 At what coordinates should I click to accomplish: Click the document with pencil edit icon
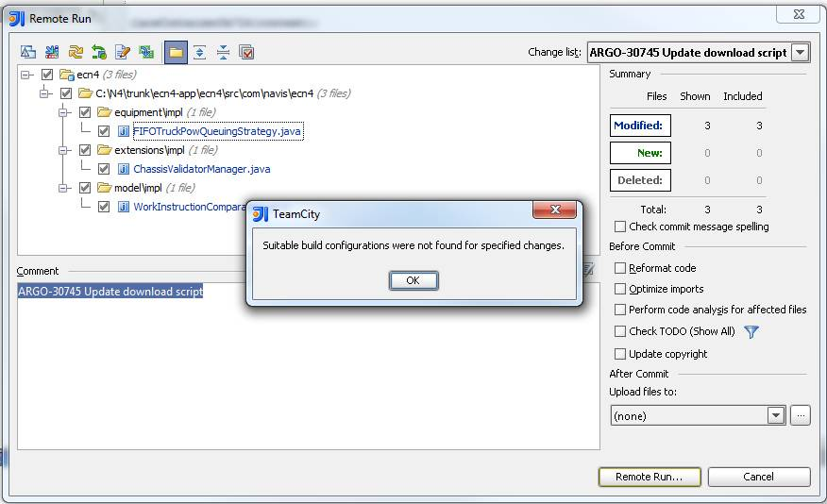(123, 52)
